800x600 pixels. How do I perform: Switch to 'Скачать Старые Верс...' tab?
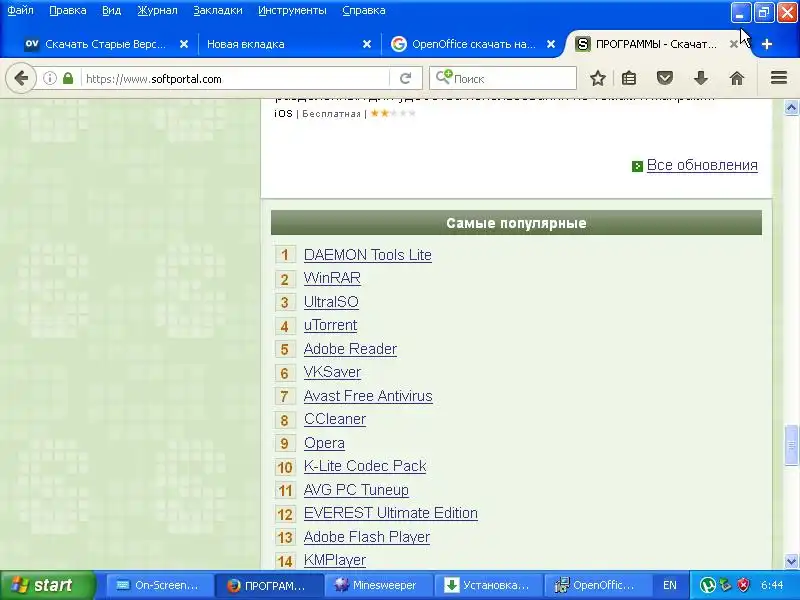click(x=105, y=44)
